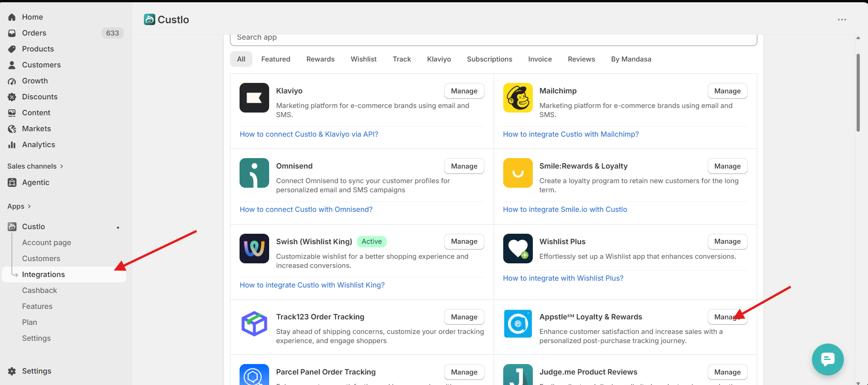Select the Reviews filter tab
Viewport: 868px width, 385px height.
[x=582, y=59]
